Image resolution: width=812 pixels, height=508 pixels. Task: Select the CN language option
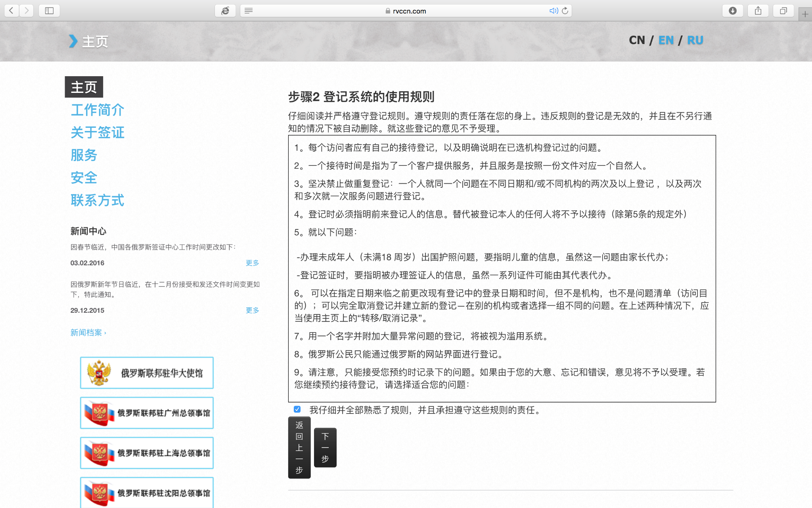[637, 40]
